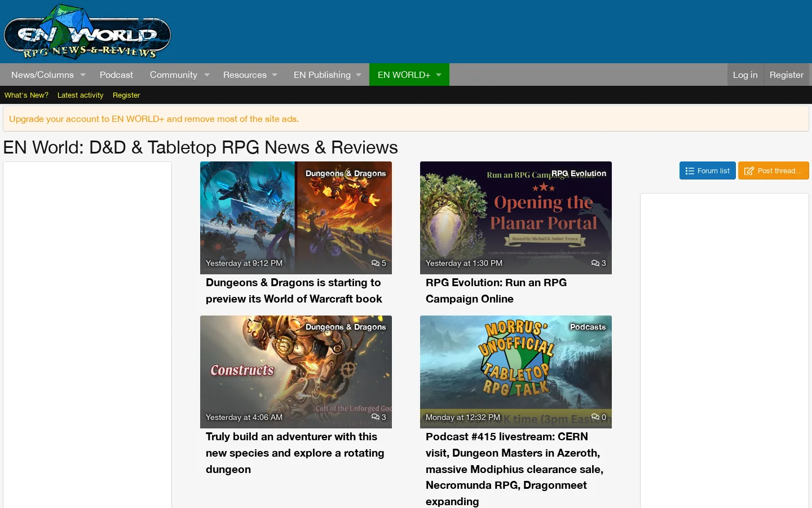
Task: Expand the Community dropdown arrow
Action: coord(207,75)
